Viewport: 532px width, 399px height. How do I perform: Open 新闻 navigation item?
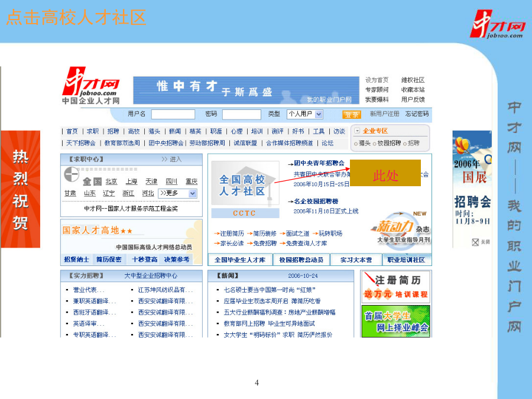point(175,131)
